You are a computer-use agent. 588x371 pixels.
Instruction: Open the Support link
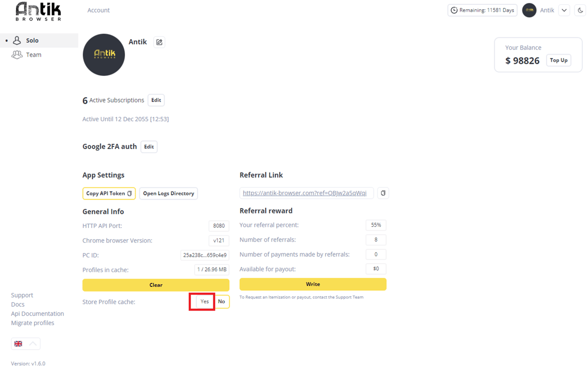tap(22, 295)
